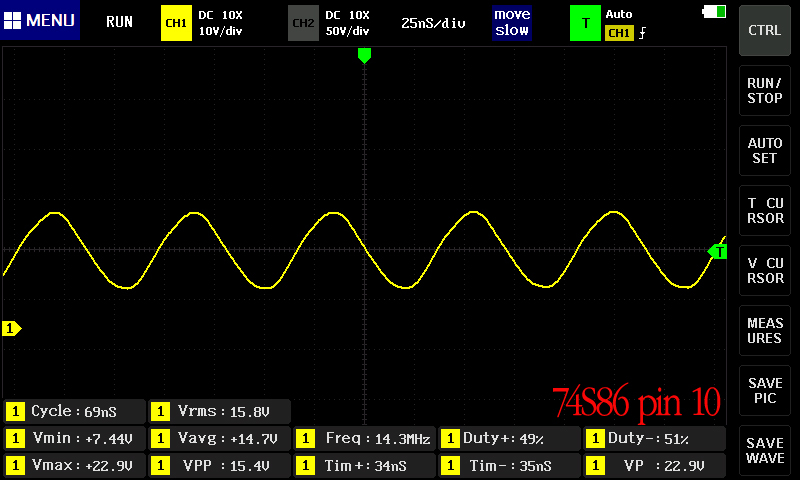
Task: Select the gray CH2 channel indicator
Action: click(x=303, y=23)
